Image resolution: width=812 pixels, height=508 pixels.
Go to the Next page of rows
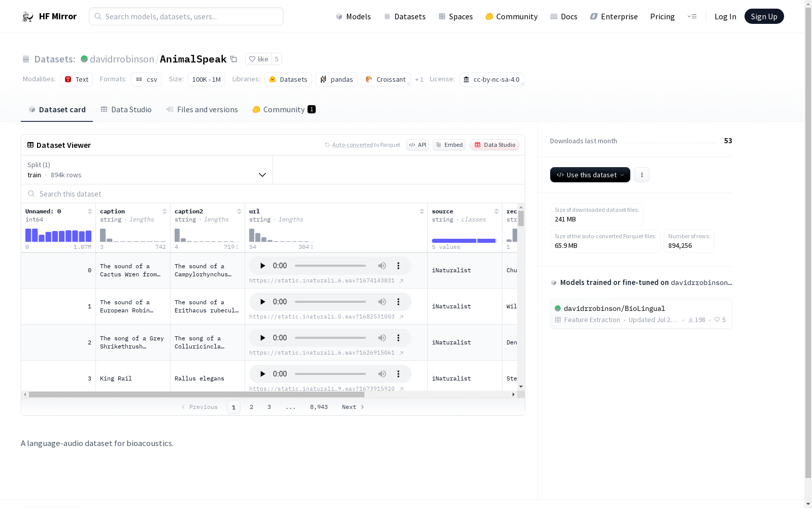tap(353, 407)
